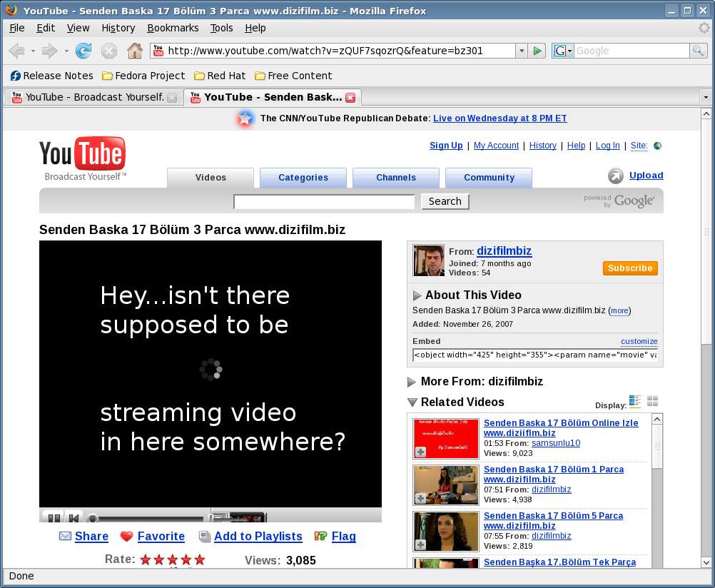Click the playlist icon beside Add to Playlists
Viewport: 715px width, 588px height.
(204, 537)
